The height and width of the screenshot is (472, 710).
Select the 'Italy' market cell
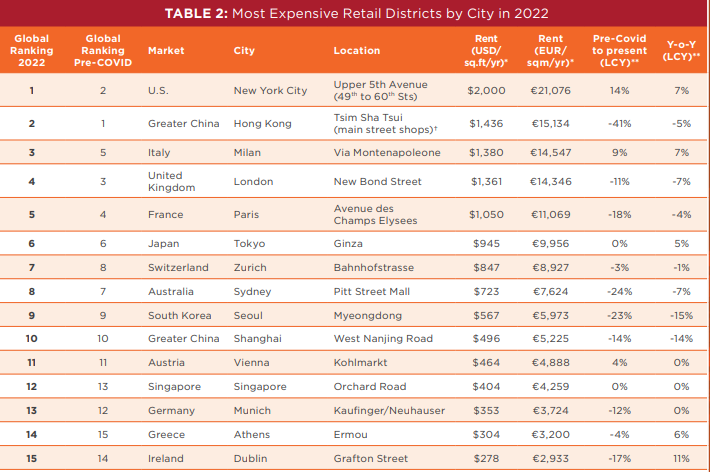159,152
